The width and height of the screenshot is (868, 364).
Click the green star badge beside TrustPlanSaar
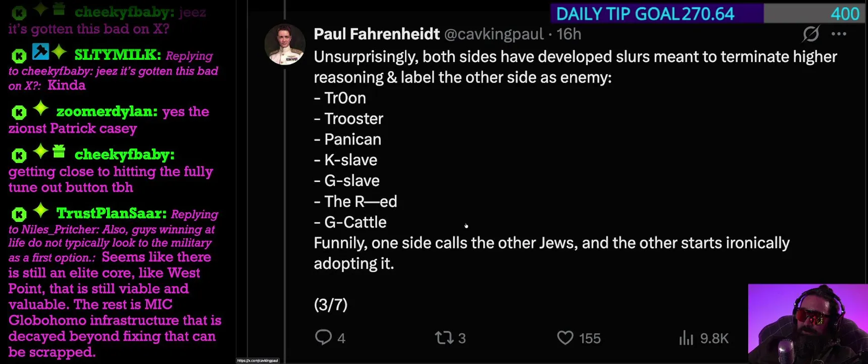pyautogui.click(x=40, y=210)
